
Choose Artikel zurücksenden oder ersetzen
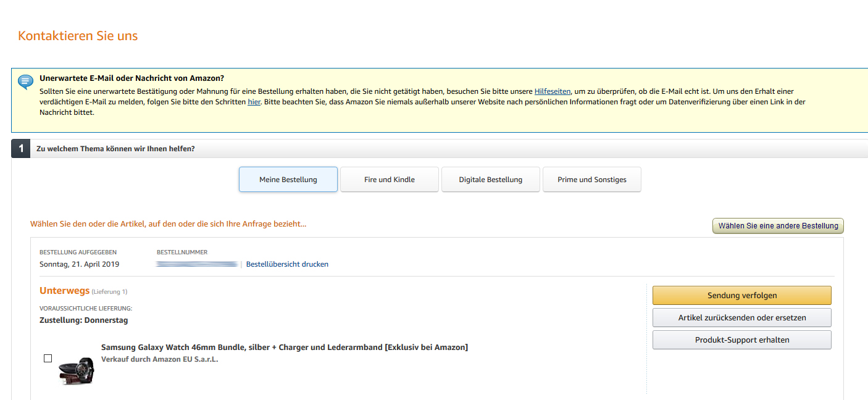pyautogui.click(x=741, y=317)
